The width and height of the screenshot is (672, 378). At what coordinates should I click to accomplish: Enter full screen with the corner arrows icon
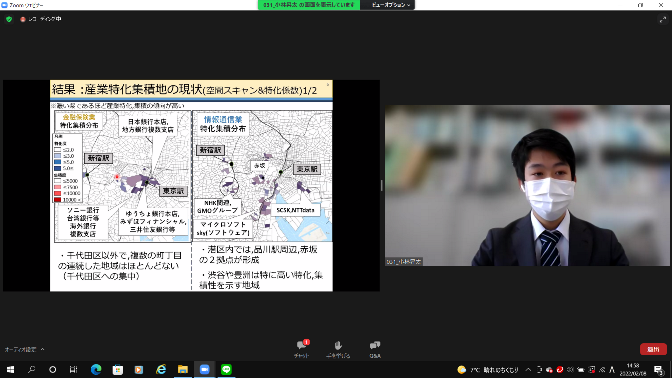(663, 19)
